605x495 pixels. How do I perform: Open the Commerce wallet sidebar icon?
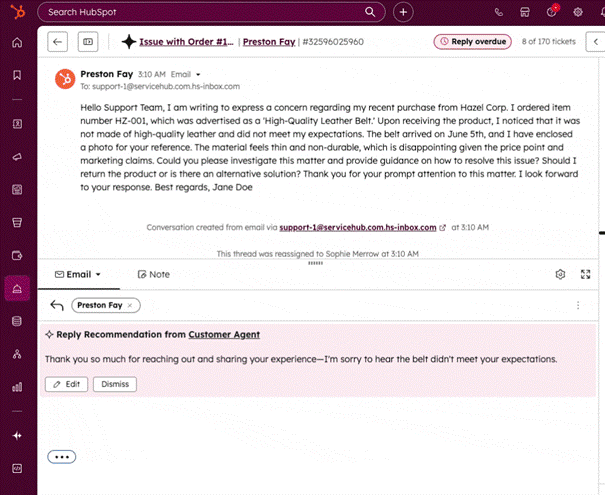(x=17, y=255)
